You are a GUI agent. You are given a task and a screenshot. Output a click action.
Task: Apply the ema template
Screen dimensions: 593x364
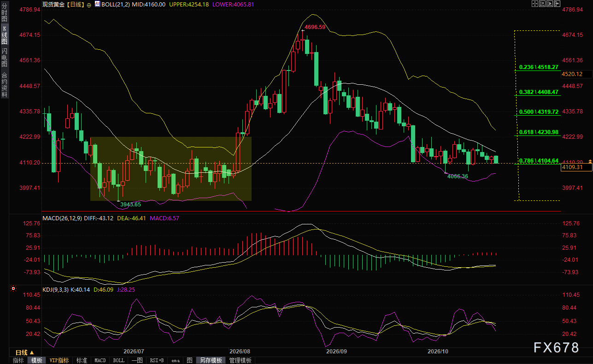[x=176, y=360]
